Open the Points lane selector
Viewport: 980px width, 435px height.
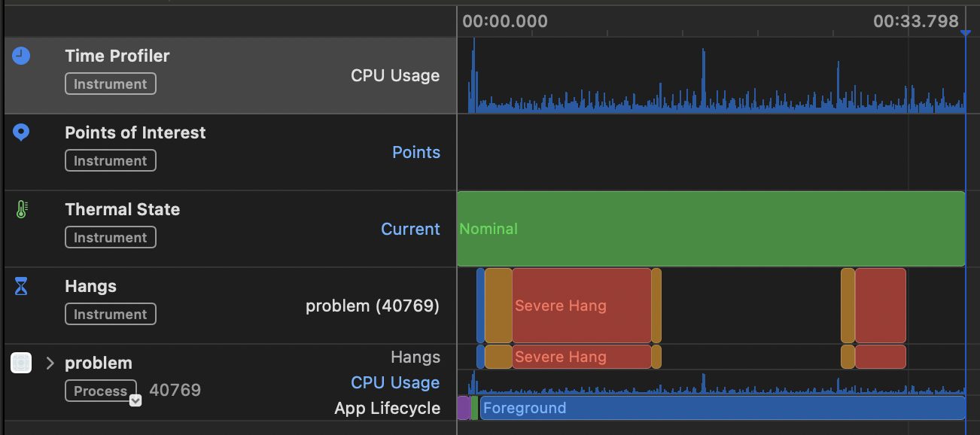[416, 152]
